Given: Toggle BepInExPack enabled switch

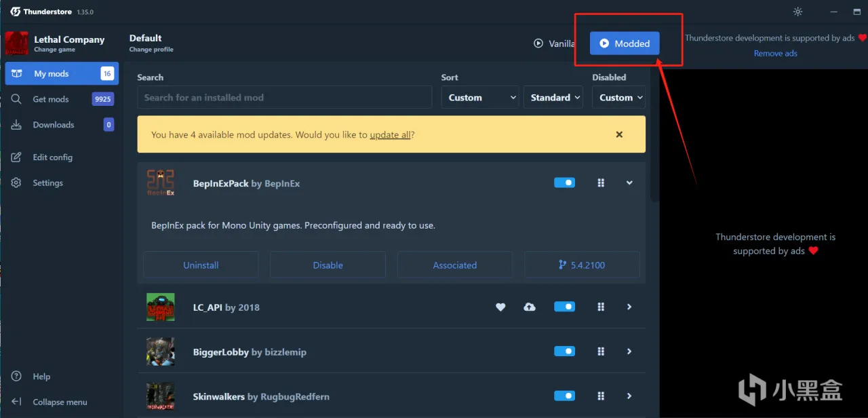Looking at the screenshot, I should click(564, 183).
